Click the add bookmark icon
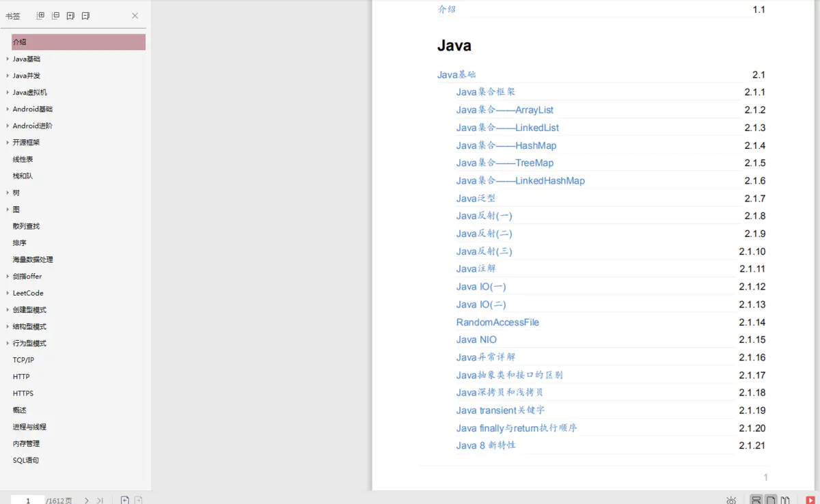The height and width of the screenshot is (504, 820). (x=70, y=16)
